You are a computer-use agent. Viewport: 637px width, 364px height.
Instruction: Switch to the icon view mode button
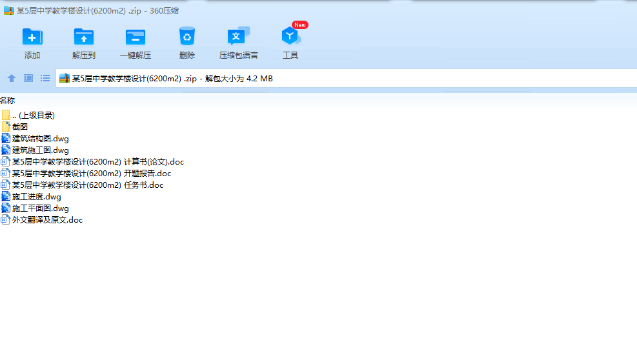tap(28, 78)
